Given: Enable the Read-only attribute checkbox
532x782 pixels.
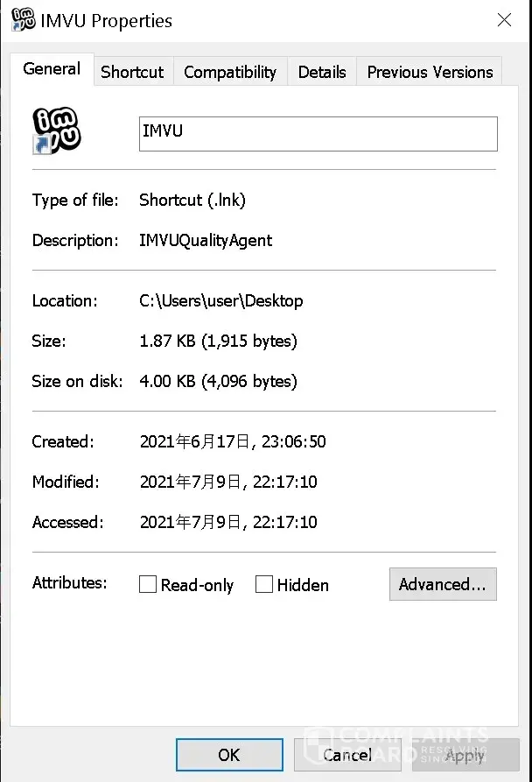Looking at the screenshot, I should (x=148, y=585).
